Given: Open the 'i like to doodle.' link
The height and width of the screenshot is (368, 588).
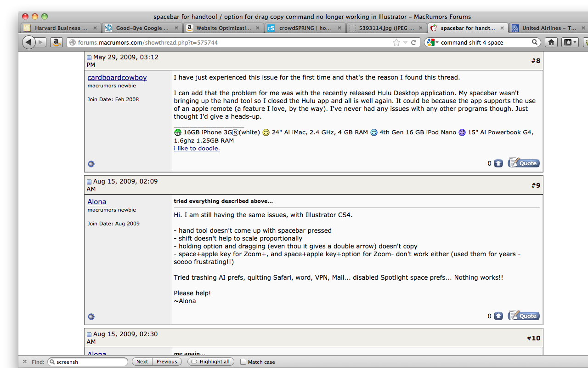Looking at the screenshot, I should [x=197, y=148].
